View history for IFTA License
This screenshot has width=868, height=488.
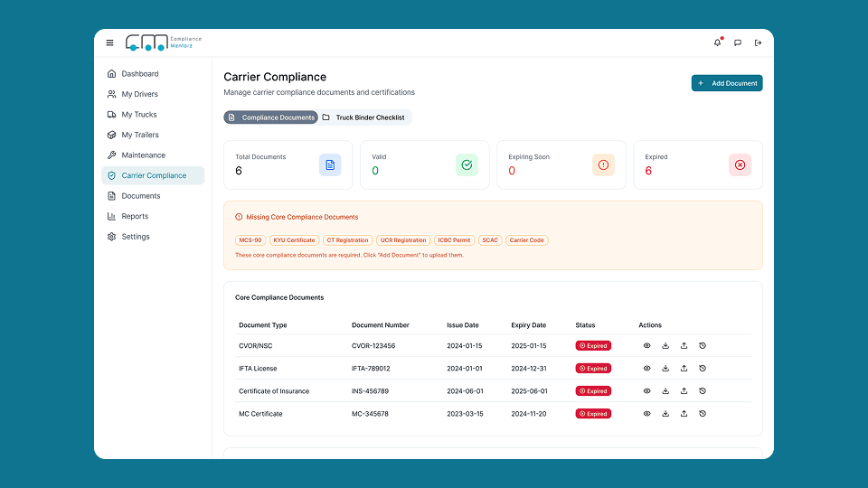703,369
